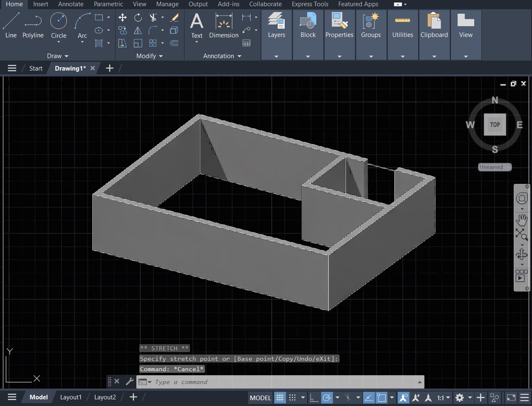Open the Express Tools menu
Screen dimensions: 532x406
[310, 4]
